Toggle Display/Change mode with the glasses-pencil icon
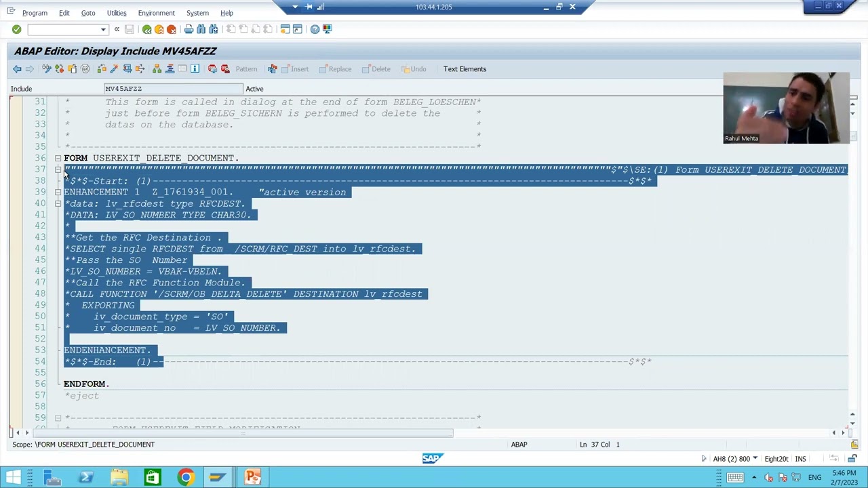Viewport: 868px width, 488px height. pyautogui.click(x=46, y=69)
